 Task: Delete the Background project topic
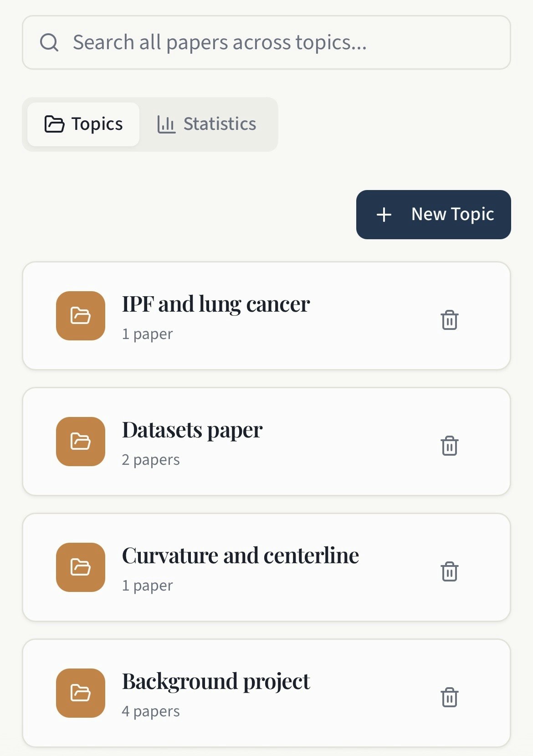click(450, 698)
